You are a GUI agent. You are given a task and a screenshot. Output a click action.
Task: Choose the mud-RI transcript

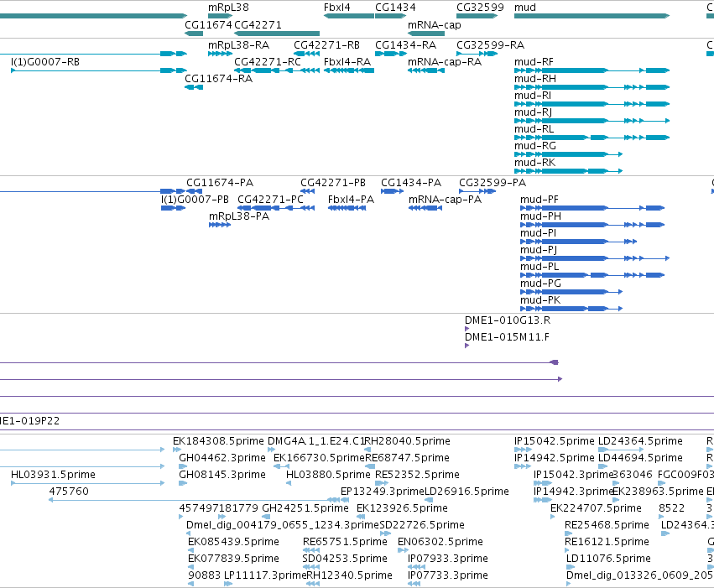[592, 104]
